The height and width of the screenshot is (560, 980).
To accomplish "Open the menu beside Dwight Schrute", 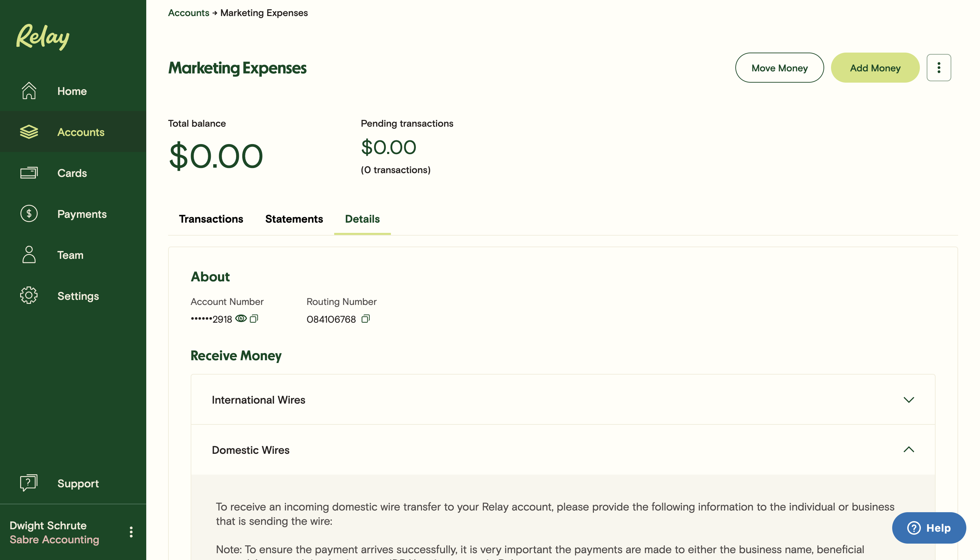I will pyautogui.click(x=131, y=532).
